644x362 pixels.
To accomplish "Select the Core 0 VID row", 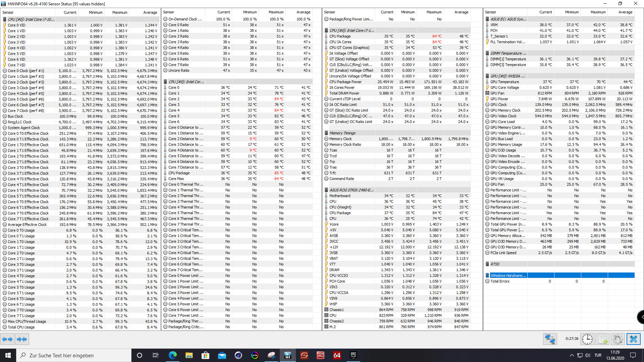I will (x=80, y=25).
